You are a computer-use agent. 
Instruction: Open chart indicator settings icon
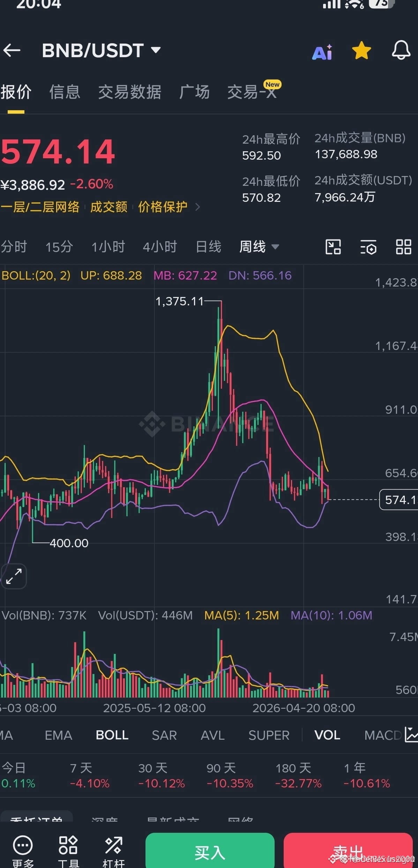pos(368,247)
